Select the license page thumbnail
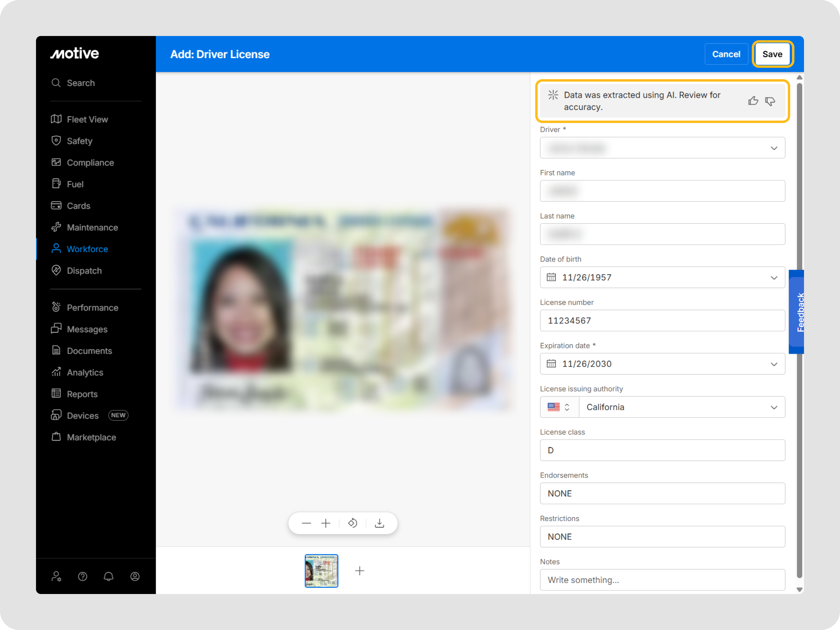Screen dimensions: 840x630 click(x=321, y=571)
